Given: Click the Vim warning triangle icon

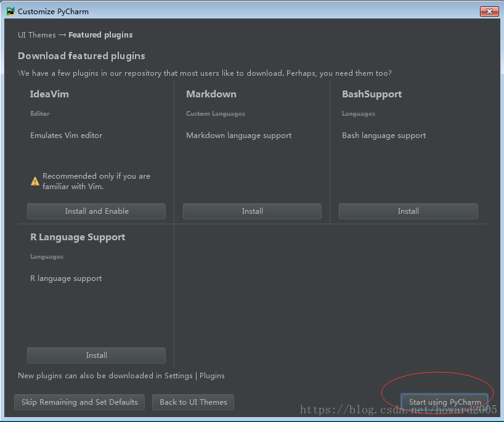Looking at the screenshot, I should (35, 181).
